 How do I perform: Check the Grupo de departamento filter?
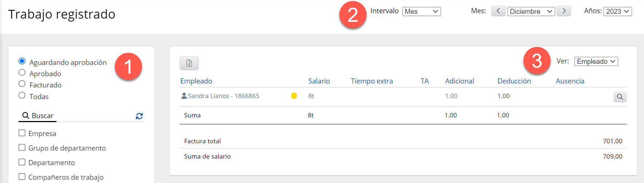[22, 148]
